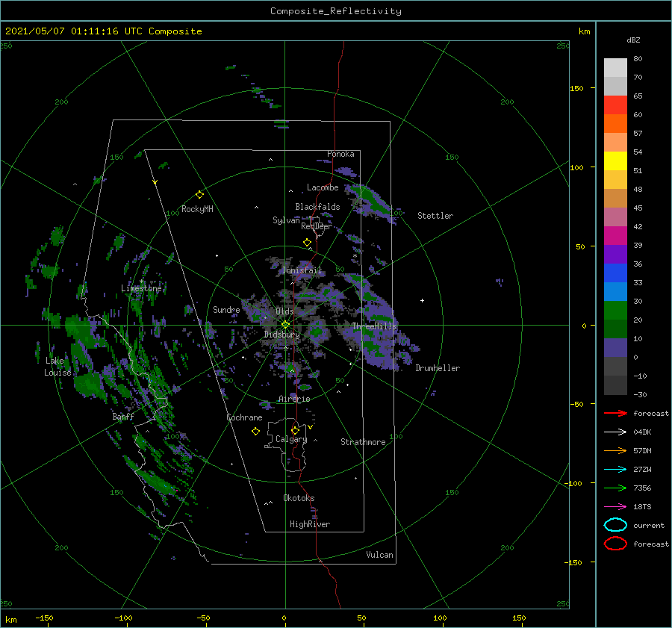
Task: Click the 33 dBZ blue swatch
Action: click(x=615, y=273)
